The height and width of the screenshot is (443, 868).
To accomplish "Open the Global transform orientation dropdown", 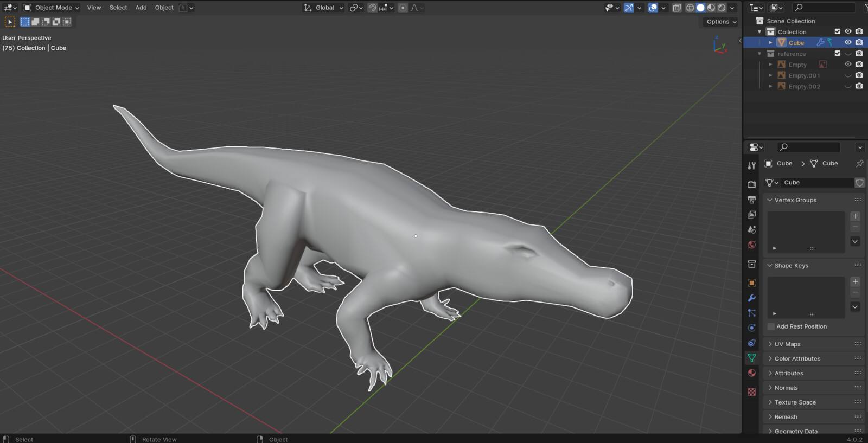I will tap(323, 8).
